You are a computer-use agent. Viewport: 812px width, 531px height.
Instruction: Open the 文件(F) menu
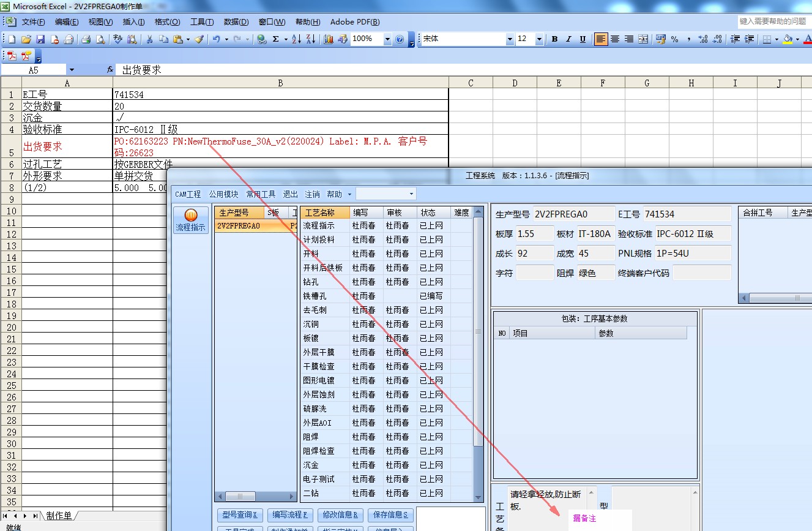point(33,22)
